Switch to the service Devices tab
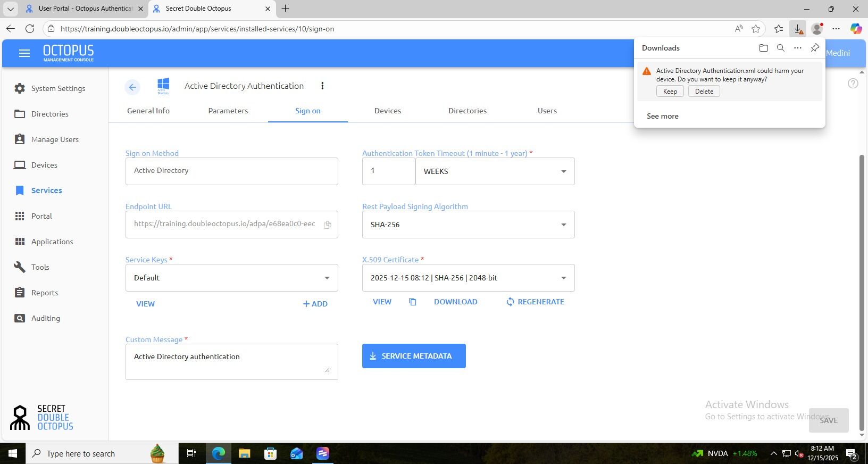The height and width of the screenshot is (464, 868). [388, 111]
